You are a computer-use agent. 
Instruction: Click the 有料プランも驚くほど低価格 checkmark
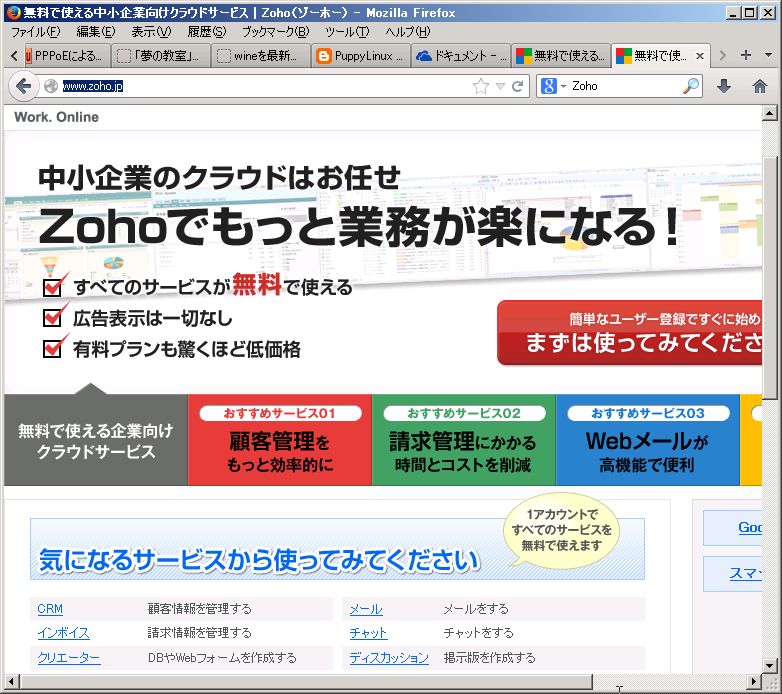(x=54, y=347)
